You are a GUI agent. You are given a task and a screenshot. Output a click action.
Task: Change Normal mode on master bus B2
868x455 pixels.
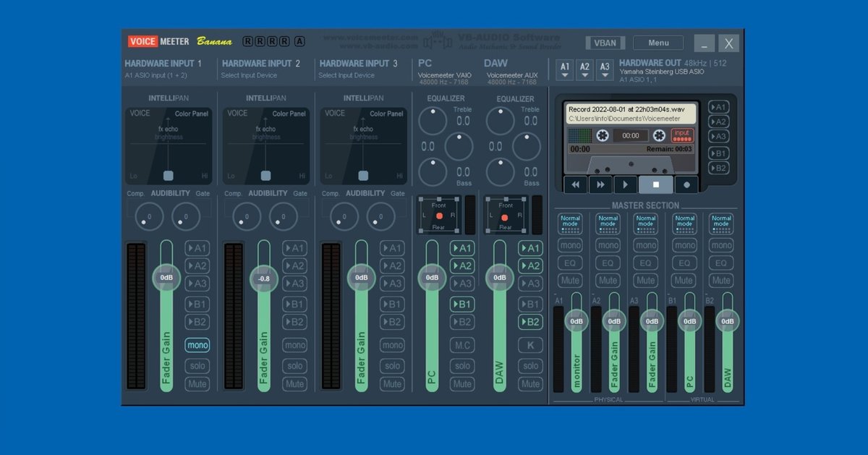(721, 223)
